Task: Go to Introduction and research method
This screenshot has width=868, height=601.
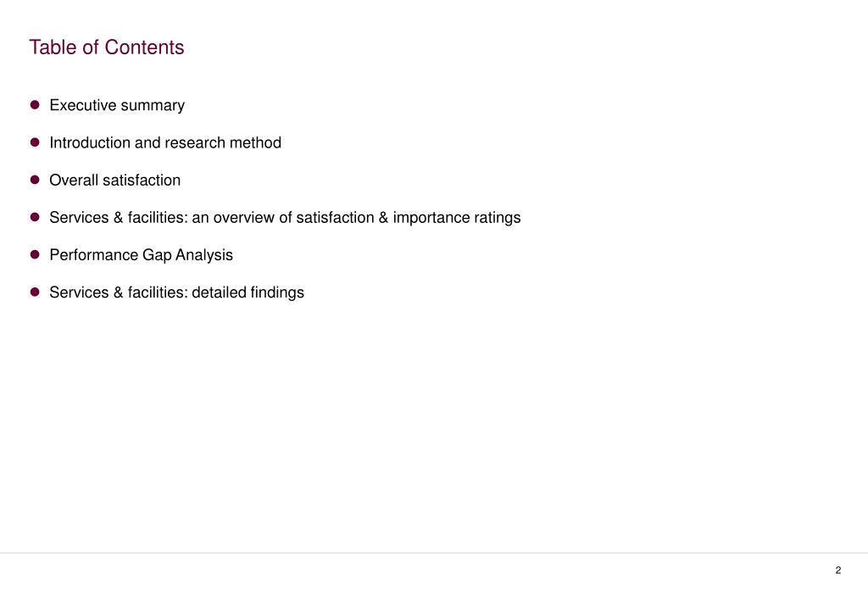Action: click(x=165, y=142)
